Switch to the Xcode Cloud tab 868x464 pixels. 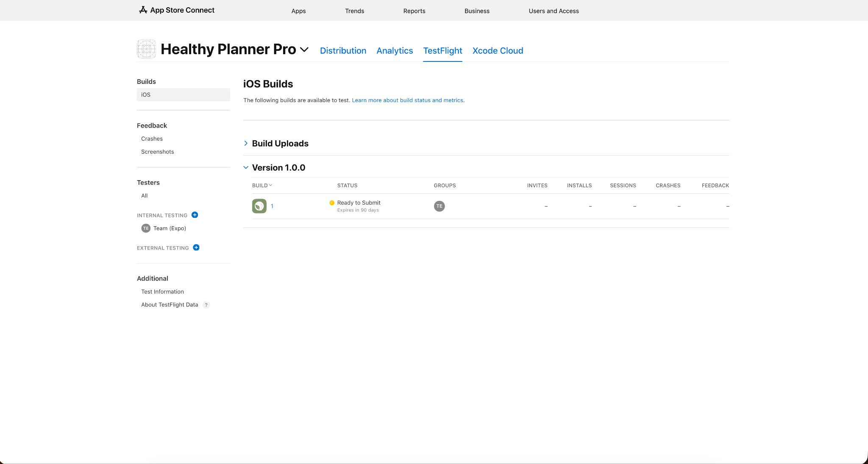tap(498, 50)
